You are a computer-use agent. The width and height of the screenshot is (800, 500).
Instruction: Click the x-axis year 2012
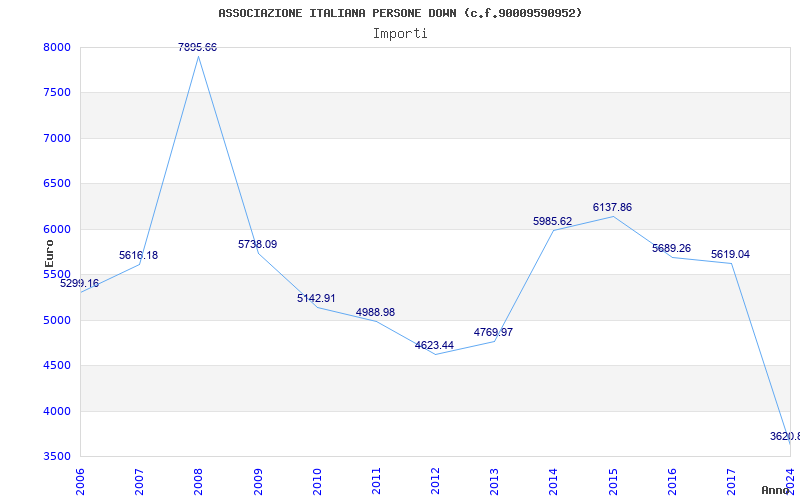pos(435,481)
